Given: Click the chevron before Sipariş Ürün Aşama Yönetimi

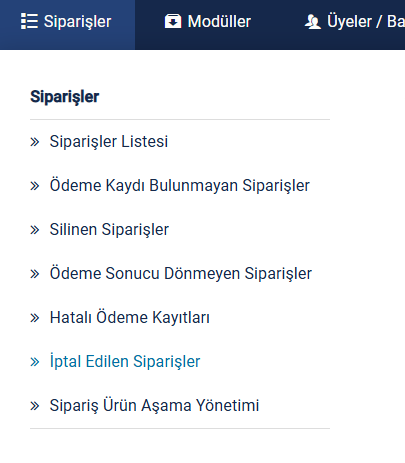Looking at the screenshot, I should tap(35, 406).
